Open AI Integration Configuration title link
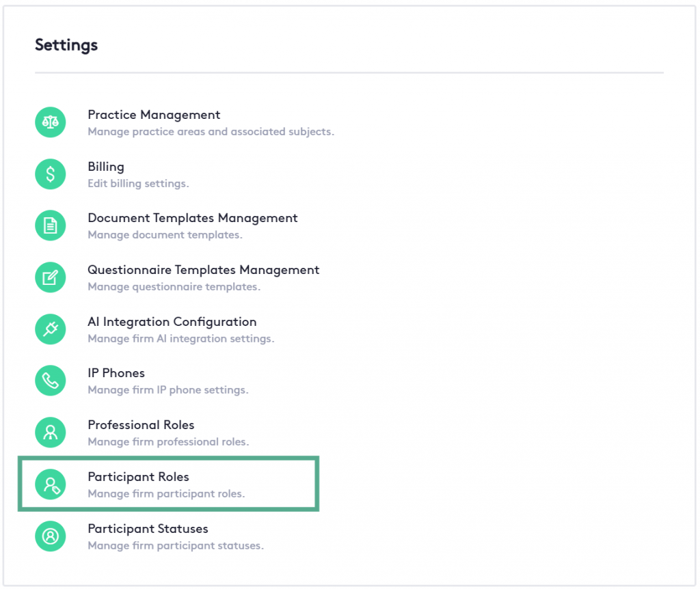 point(172,322)
